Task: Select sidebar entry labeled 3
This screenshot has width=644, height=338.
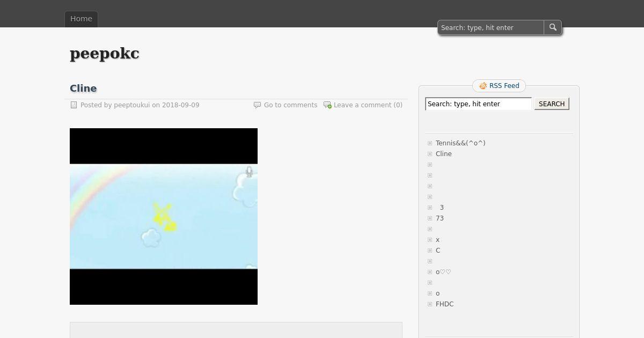Action: point(442,208)
